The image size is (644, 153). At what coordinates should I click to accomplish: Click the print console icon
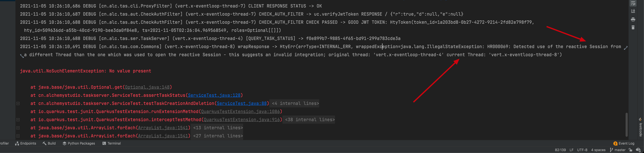pos(633,20)
